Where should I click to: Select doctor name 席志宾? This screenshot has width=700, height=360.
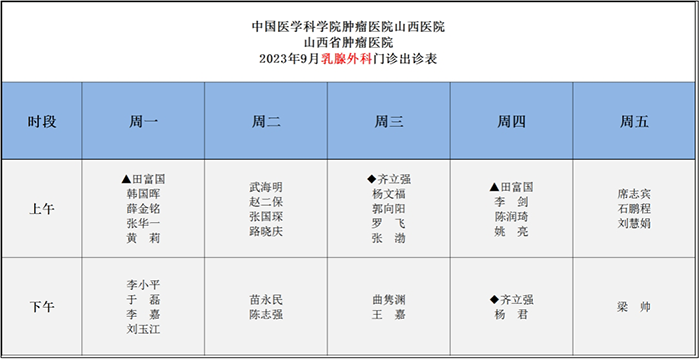634,194
